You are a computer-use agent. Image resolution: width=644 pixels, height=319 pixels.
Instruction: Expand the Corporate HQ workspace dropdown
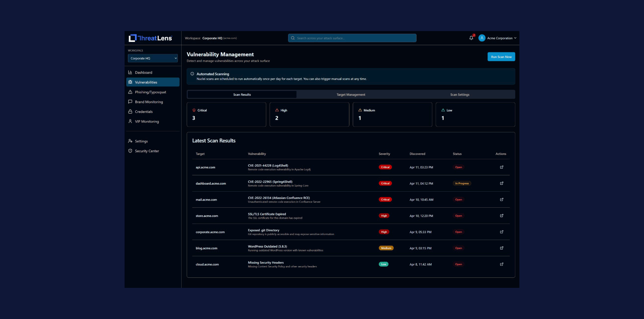point(153,58)
